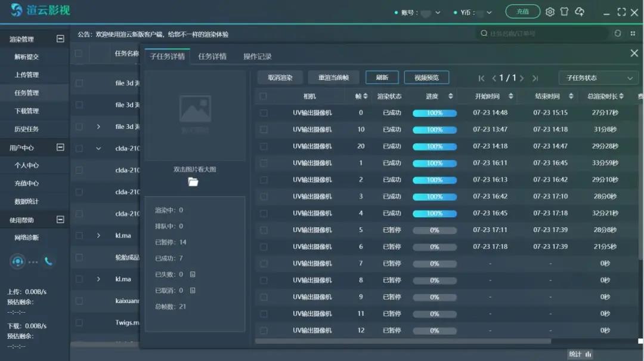Open the 操作记录 tab
The image size is (644, 361).
tap(257, 57)
